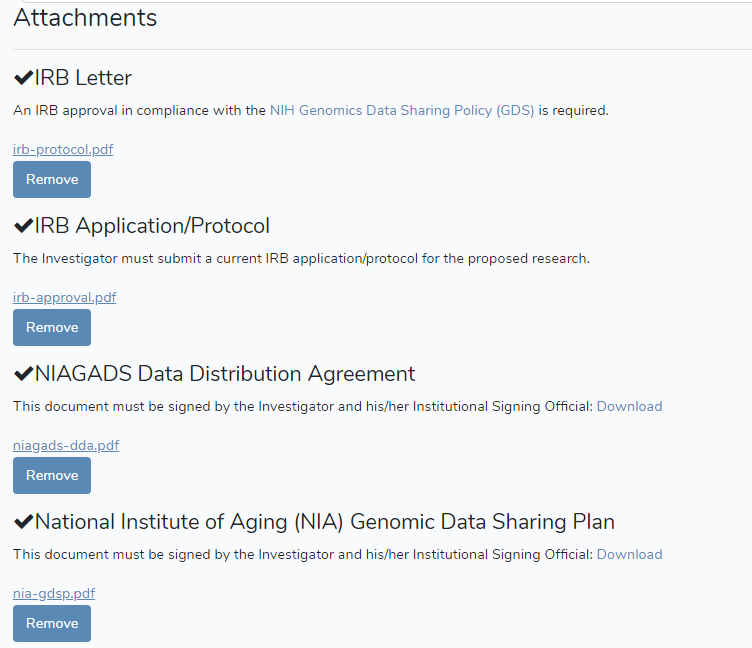Click the checkmark icon beside IRB Letter
Viewport: 752px width, 648px height.
click(x=23, y=78)
